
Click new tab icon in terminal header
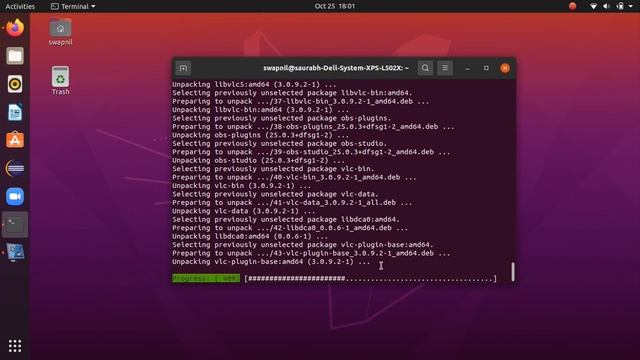pos(183,68)
